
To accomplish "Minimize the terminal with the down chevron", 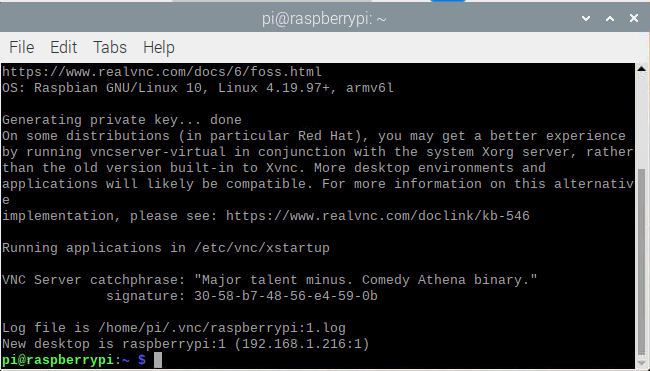I will tap(586, 18).
